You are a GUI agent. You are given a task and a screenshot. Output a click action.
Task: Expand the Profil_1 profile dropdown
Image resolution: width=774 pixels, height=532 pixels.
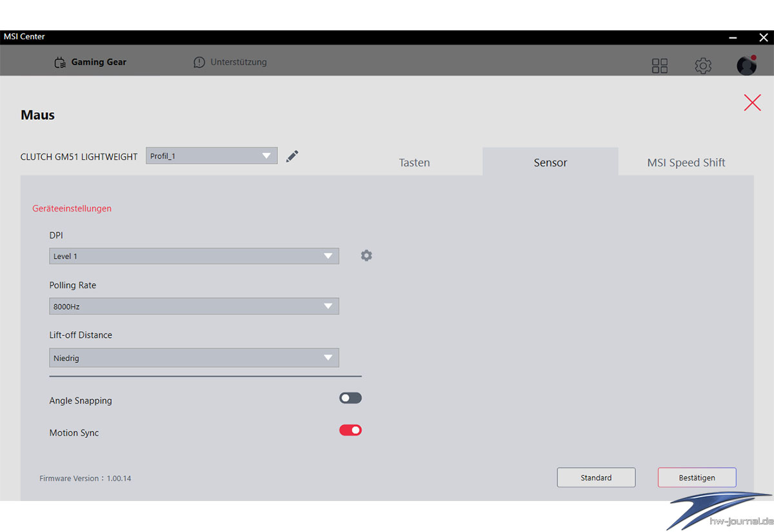point(212,156)
